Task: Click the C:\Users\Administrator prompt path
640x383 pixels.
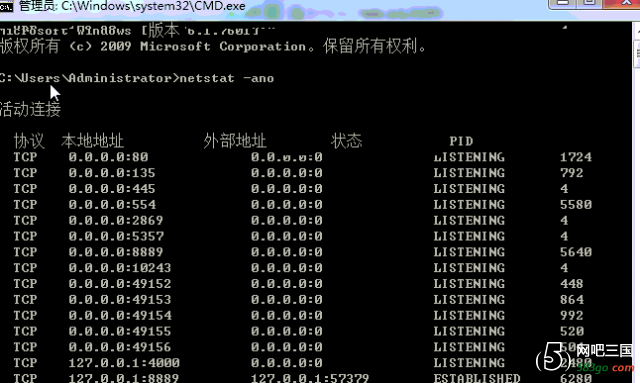Action: point(88,78)
